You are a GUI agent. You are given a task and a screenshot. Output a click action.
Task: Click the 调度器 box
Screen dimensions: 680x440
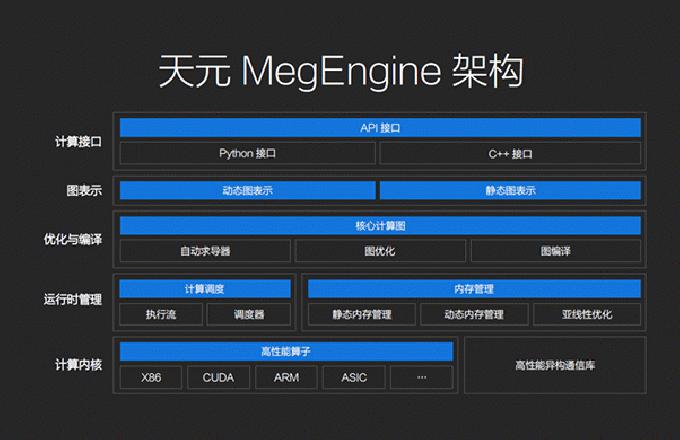pos(248,315)
